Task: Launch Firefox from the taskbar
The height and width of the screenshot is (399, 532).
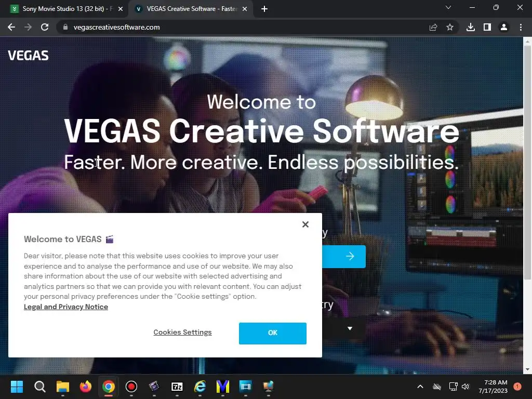Action: tap(86, 387)
